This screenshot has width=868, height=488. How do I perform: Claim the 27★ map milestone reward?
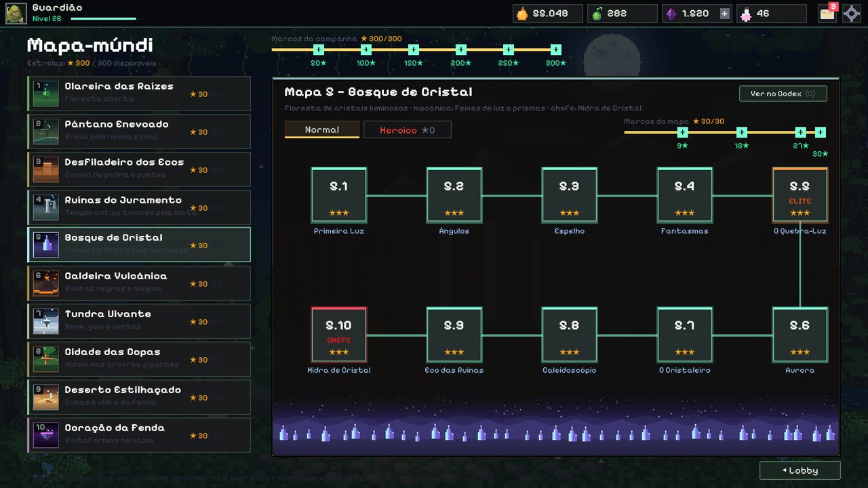[801, 132]
